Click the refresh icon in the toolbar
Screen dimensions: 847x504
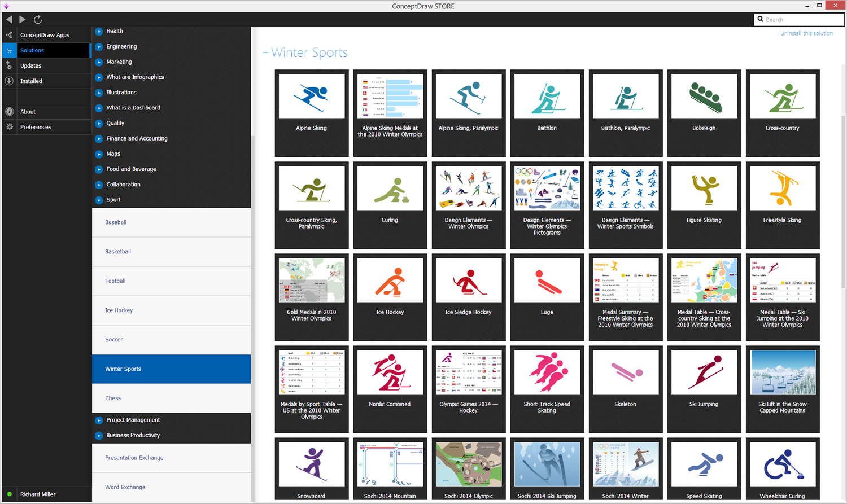(38, 19)
